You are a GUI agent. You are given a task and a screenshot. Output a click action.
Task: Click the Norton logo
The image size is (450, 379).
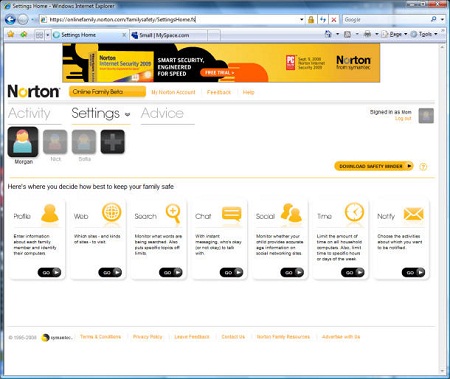[x=34, y=91]
